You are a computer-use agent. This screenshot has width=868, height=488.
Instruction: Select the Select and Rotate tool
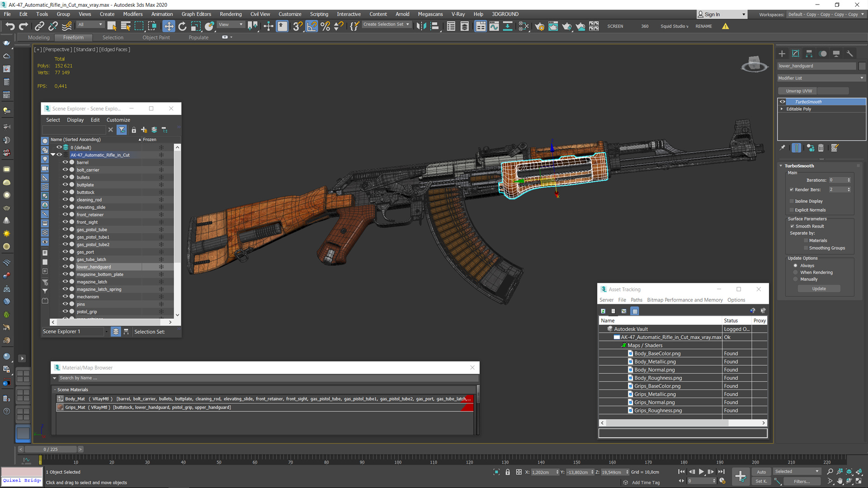coord(182,26)
